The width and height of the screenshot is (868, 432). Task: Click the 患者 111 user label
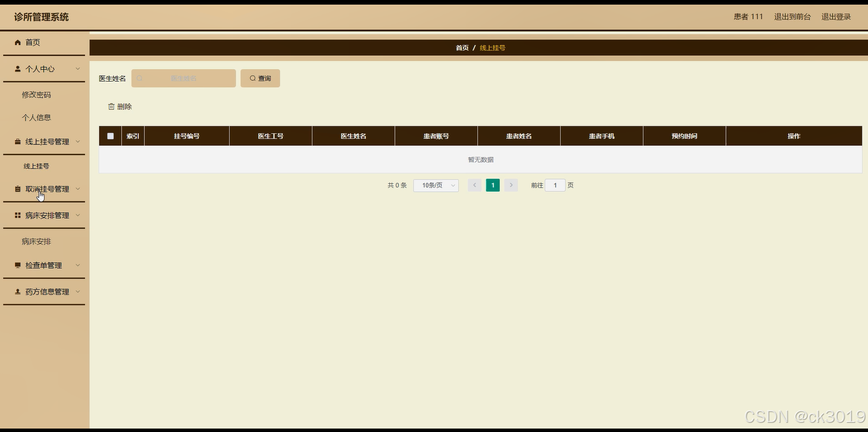click(748, 17)
